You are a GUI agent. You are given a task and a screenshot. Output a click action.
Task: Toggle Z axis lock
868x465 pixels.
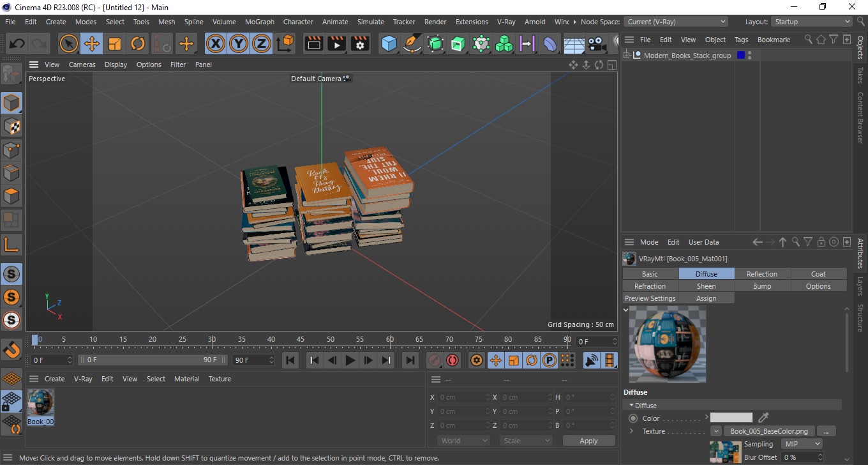coord(262,44)
